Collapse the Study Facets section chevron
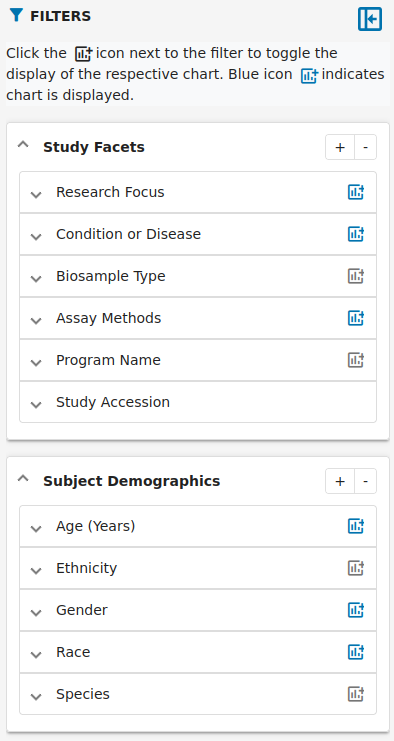394x741 pixels. (23, 145)
